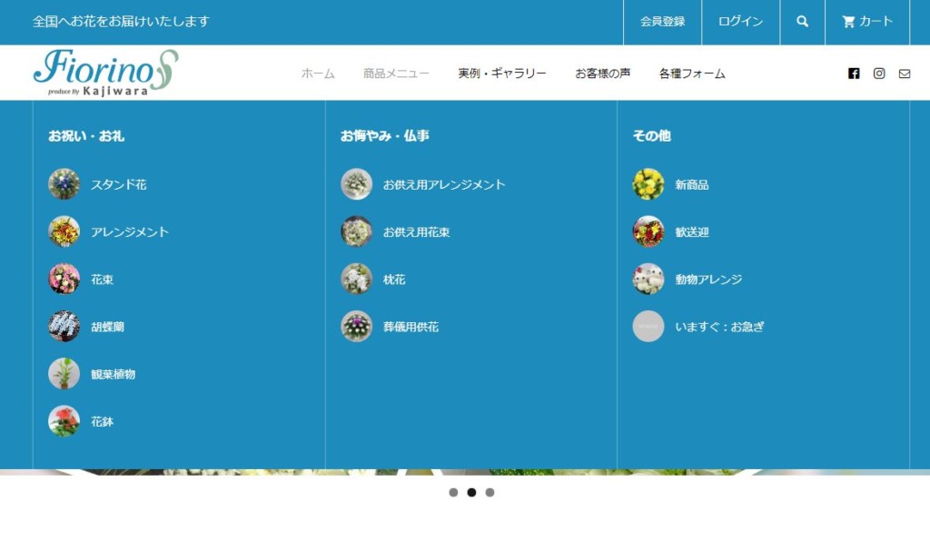Viewport: 930px width, 560px height.
Task: Open the 実例・ギャラリー menu
Action: (502, 74)
